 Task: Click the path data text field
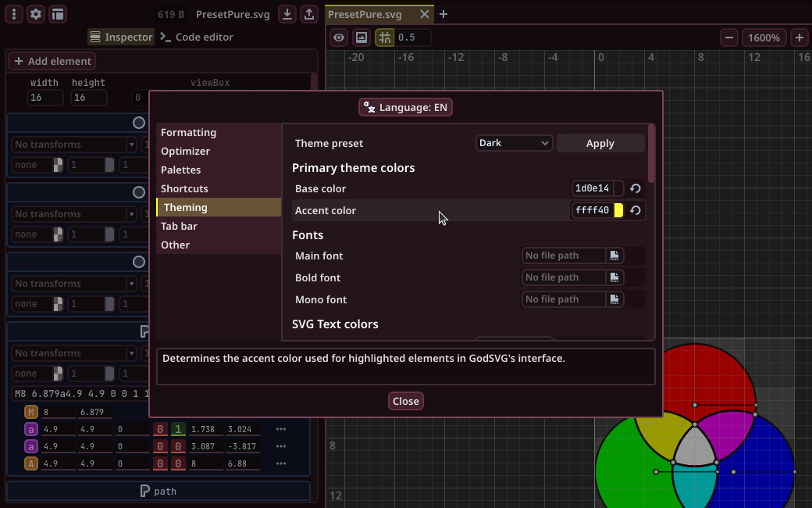80,393
